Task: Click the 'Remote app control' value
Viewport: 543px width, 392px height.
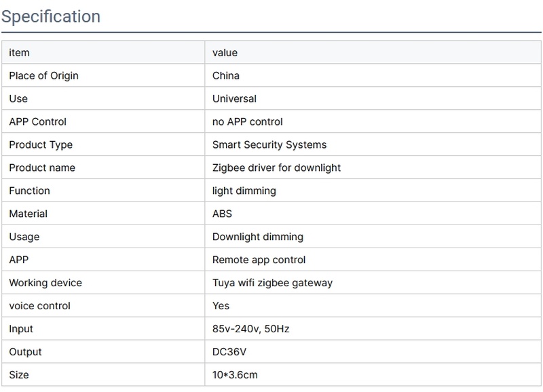Action: (259, 260)
